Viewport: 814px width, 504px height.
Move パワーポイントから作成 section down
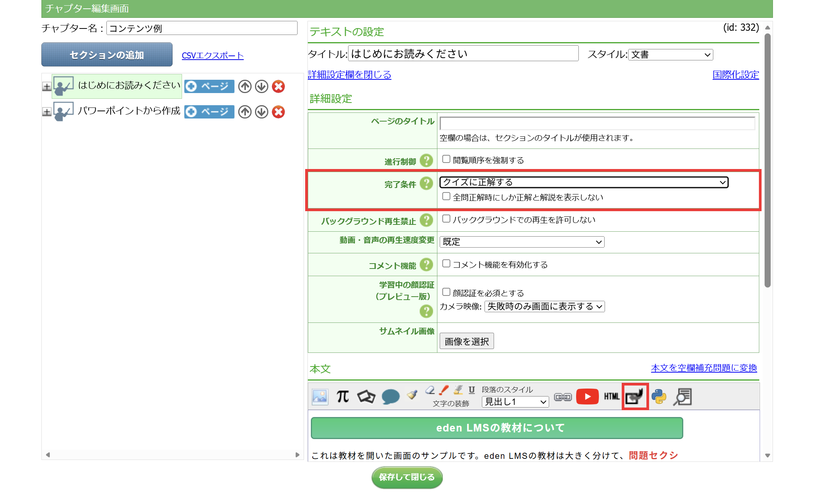click(x=261, y=112)
